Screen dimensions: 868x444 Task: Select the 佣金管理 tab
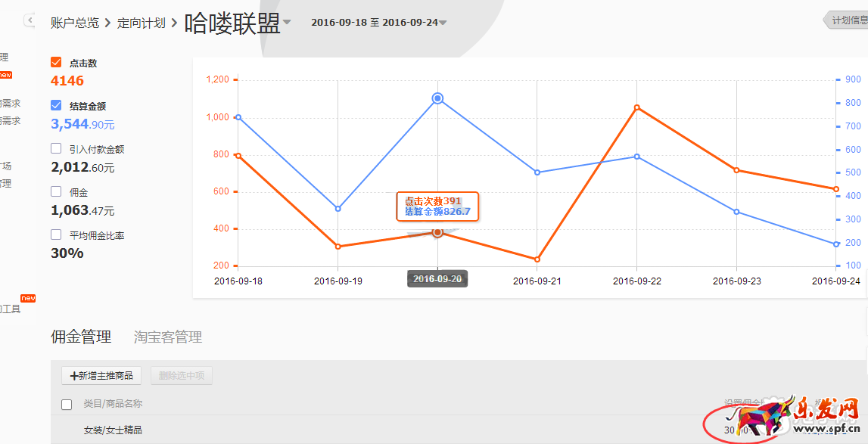[x=81, y=337]
